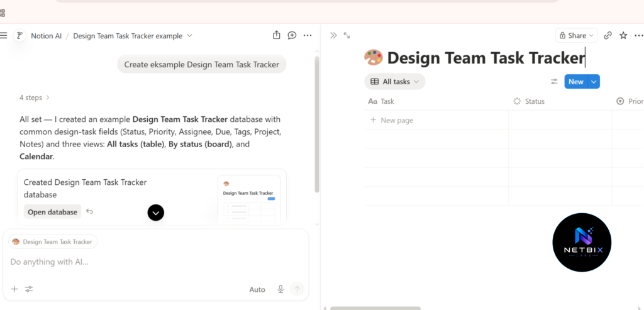Screen dimensions: 644x310
Task: Click the chat panel vertical scrollbar
Action: 317,125
